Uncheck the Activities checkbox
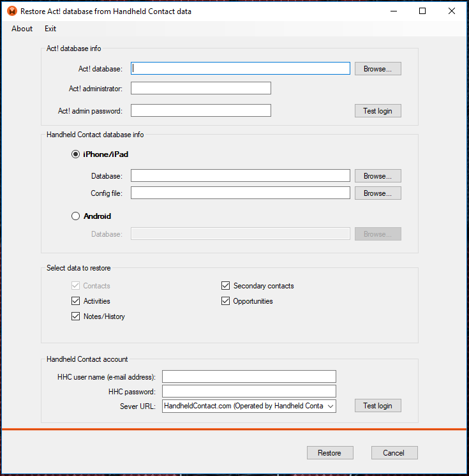 75,301
